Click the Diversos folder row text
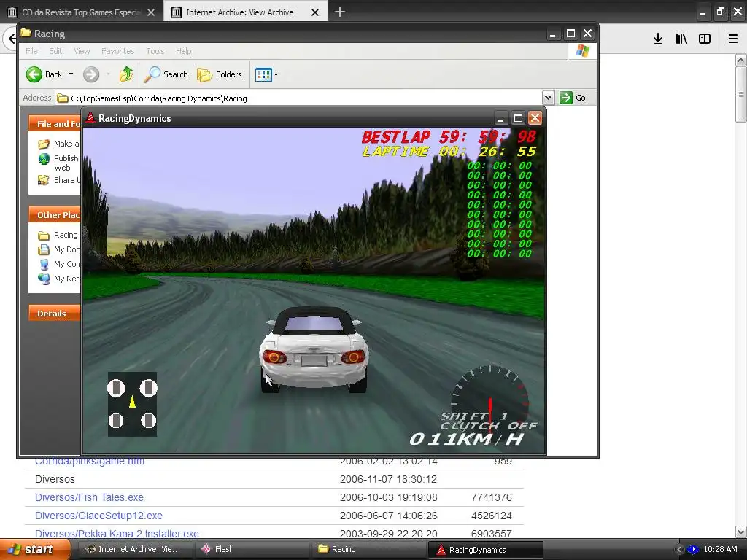 55,479
